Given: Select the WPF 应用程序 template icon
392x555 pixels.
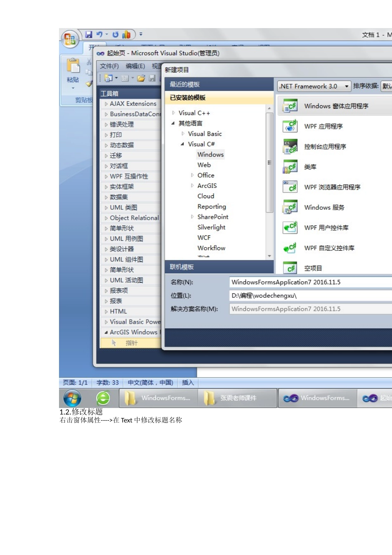Looking at the screenshot, I should pos(290,126).
